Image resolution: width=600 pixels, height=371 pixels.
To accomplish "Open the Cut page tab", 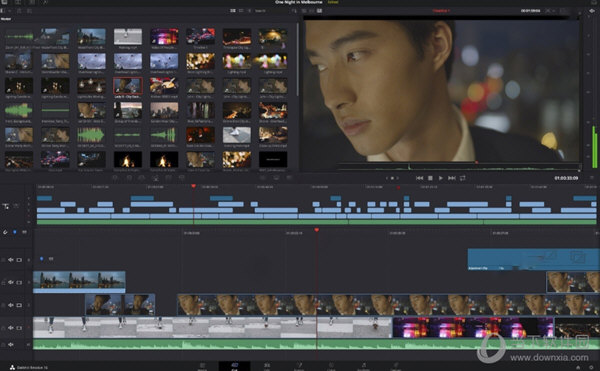I will pos(235,366).
